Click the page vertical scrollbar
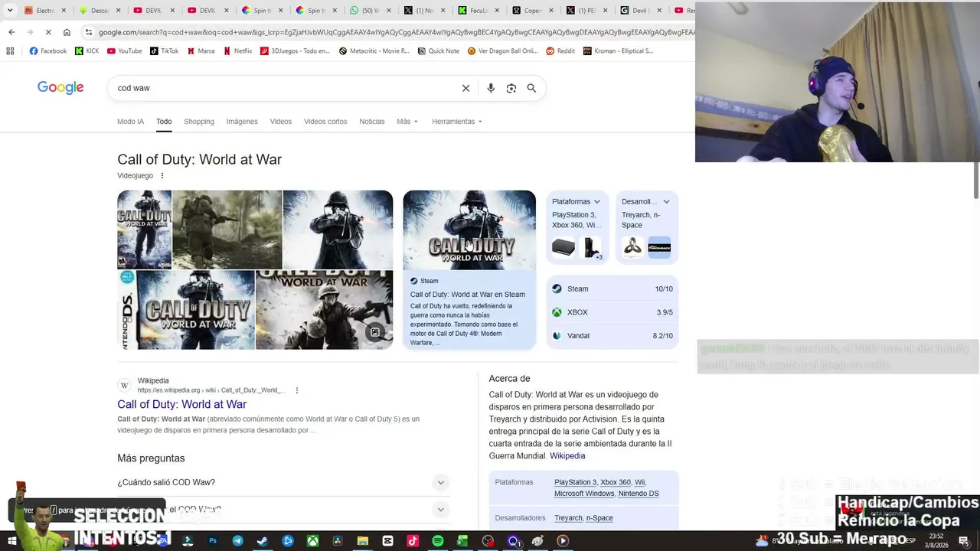Viewport: 980px width, 551px height. click(975, 181)
